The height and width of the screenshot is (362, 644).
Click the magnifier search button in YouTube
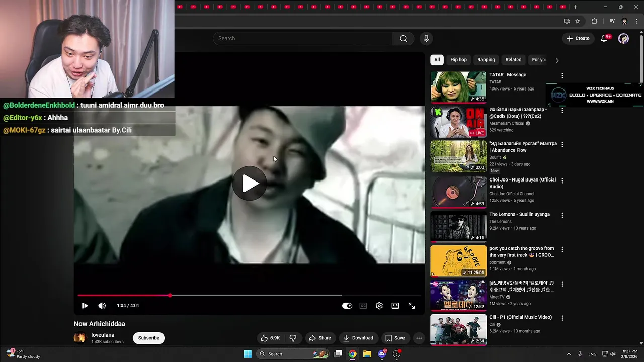(x=404, y=39)
